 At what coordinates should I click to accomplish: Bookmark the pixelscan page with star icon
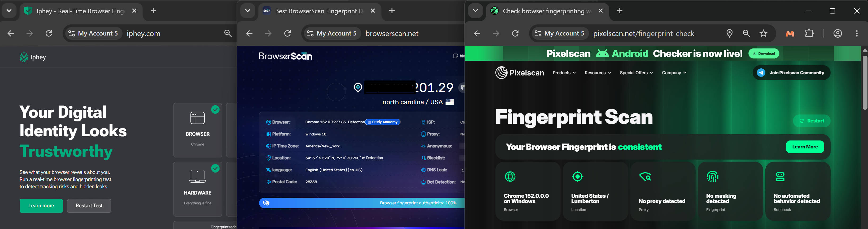pos(764,33)
